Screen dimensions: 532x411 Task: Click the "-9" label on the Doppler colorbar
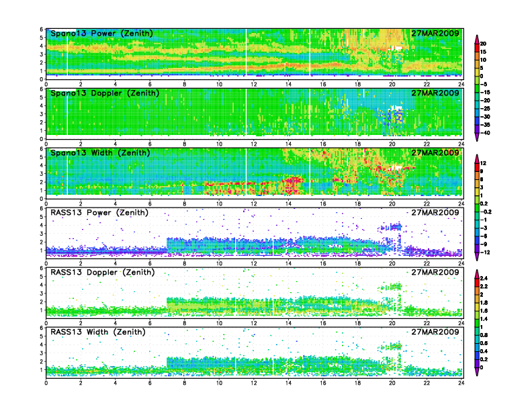point(484,244)
